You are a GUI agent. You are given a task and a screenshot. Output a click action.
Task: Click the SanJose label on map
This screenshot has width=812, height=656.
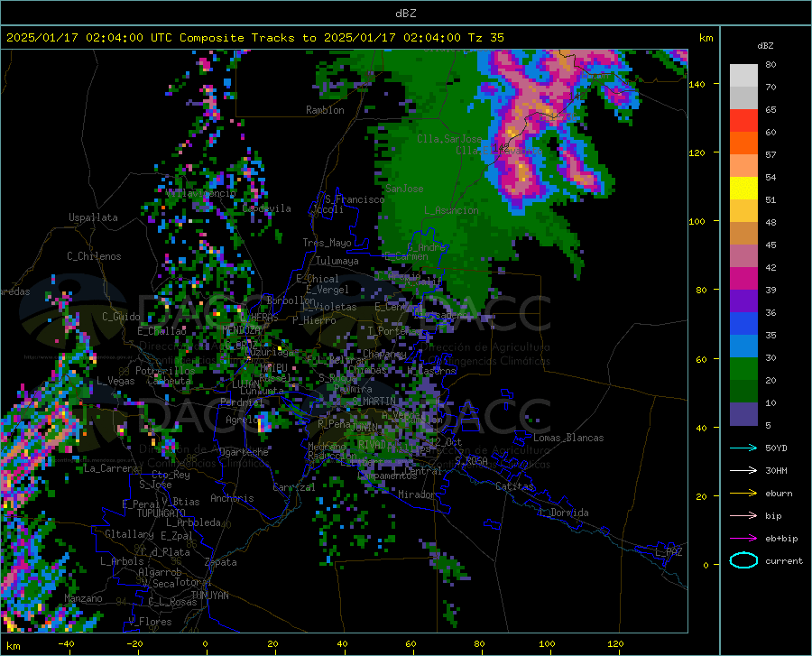point(404,189)
